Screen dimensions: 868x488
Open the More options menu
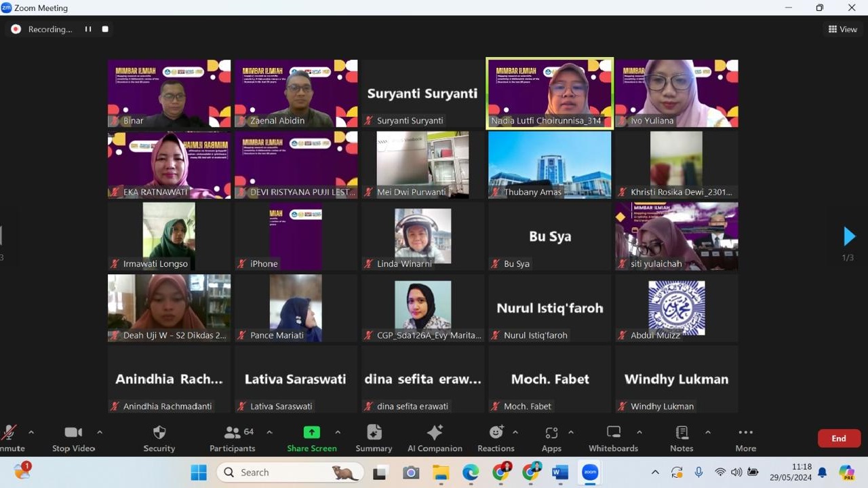(x=745, y=433)
